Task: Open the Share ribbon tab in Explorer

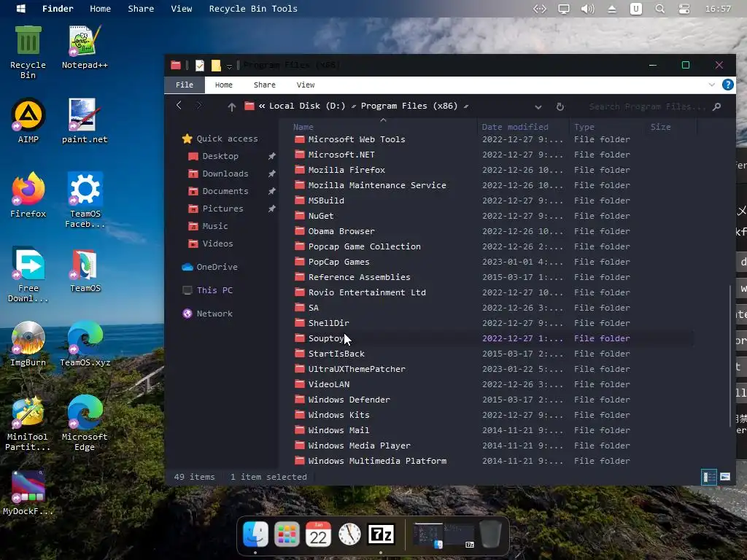Action: (x=264, y=85)
